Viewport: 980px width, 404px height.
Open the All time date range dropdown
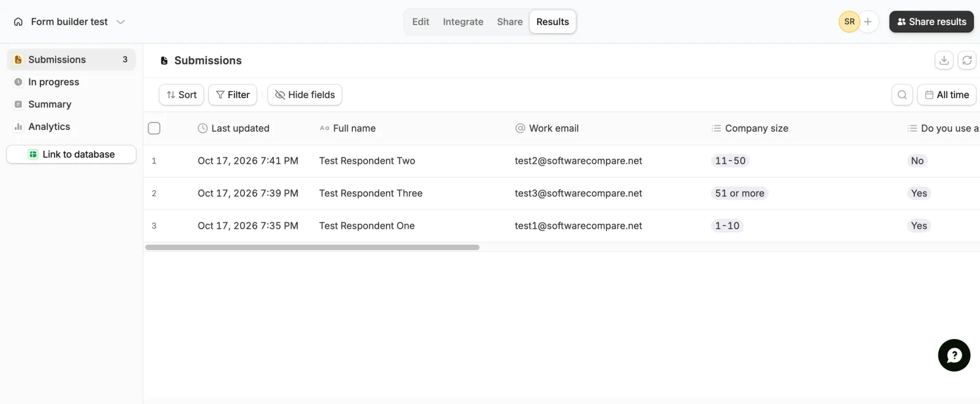947,94
